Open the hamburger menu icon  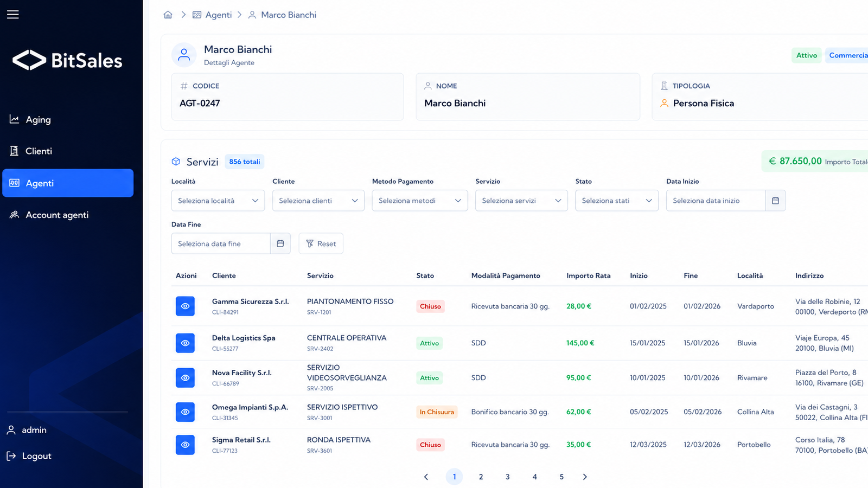coord(13,15)
